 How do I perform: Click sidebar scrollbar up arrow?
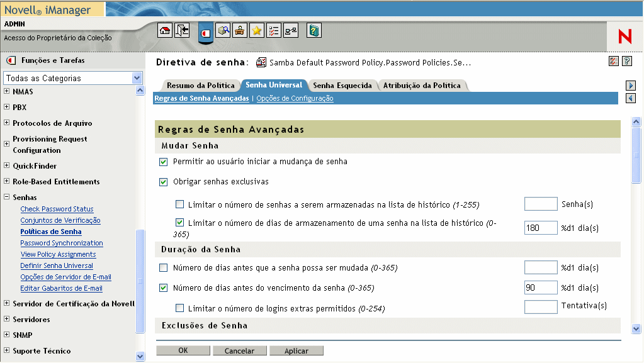[x=140, y=91]
